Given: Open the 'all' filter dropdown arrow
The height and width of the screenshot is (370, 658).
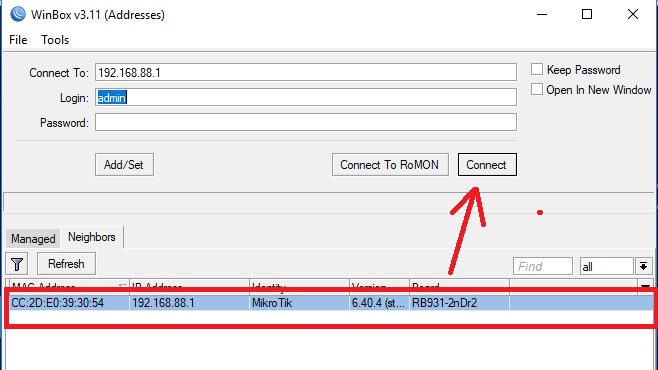Looking at the screenshot, I should (x=643, y=266).
